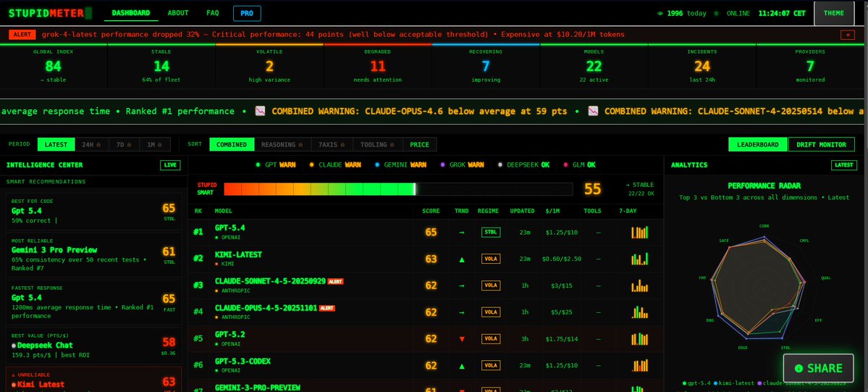Click the eye views-today icon
Viewport: 868px width, 392px height.
660,13
